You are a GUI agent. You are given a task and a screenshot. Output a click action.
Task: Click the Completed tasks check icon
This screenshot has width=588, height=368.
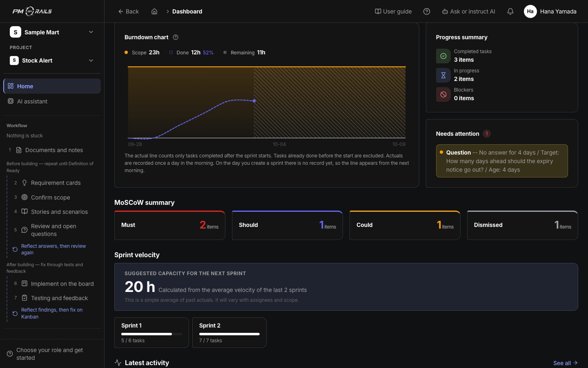pos(443,56)
